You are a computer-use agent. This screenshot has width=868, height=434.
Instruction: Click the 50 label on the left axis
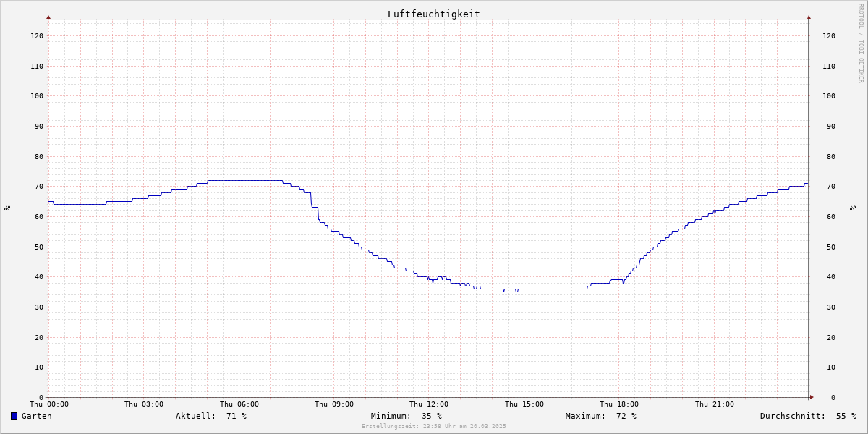tap(39, 247)
